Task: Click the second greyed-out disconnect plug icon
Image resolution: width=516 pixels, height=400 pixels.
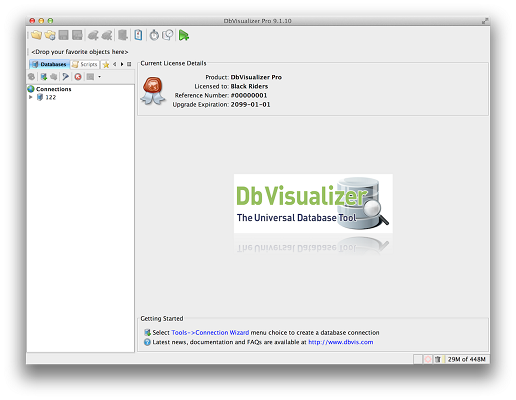Action: [x=107, y=35]
